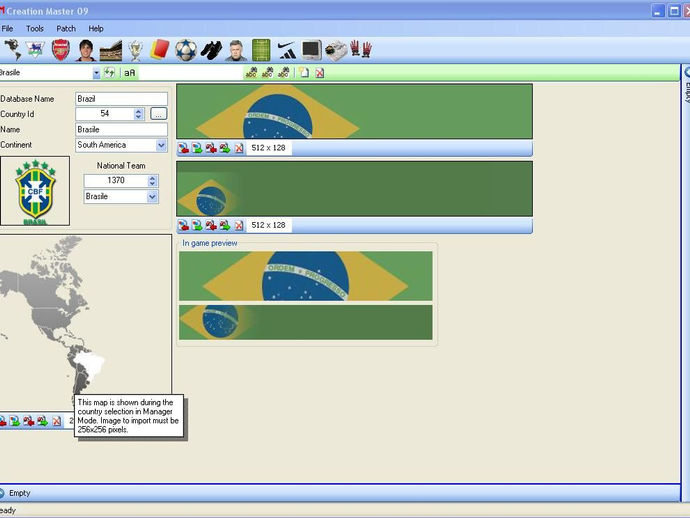Open the File menu

click(x=7, y=29)
